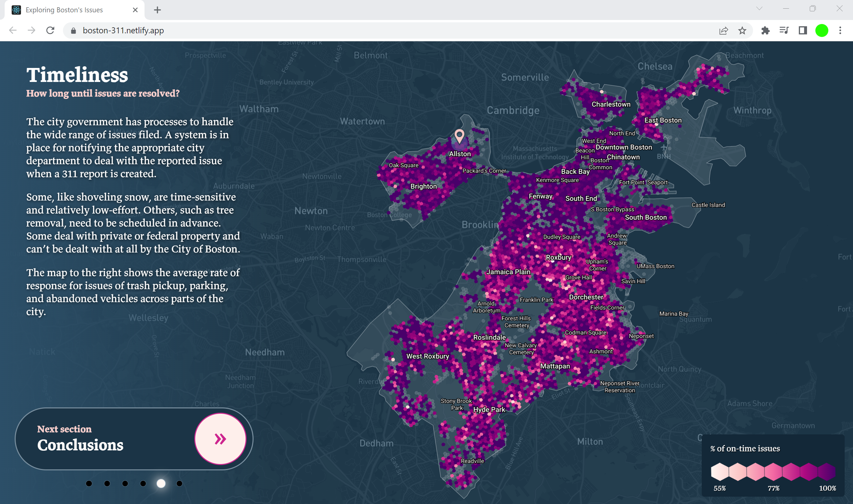Click the share page icon in address bar
The width and height of the screenshot is (853, 504).
point(724,31)
